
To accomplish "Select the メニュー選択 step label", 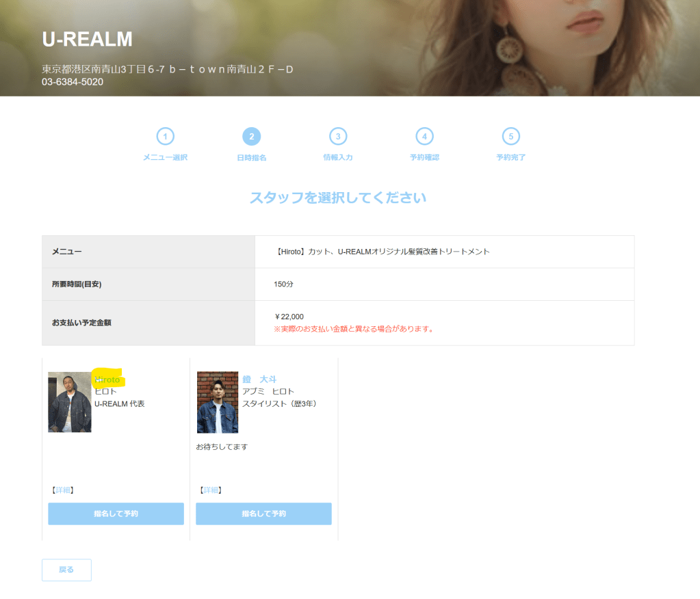I will click(x=165, y=157).
